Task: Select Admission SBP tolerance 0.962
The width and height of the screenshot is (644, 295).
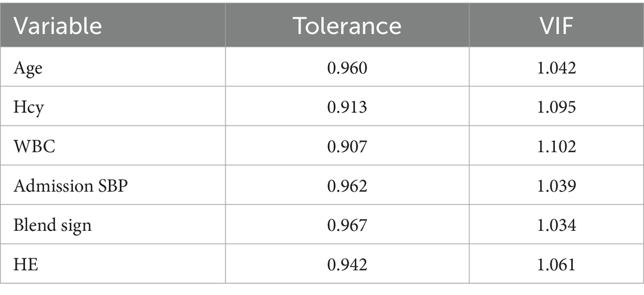Action: (x=347, y=185)
